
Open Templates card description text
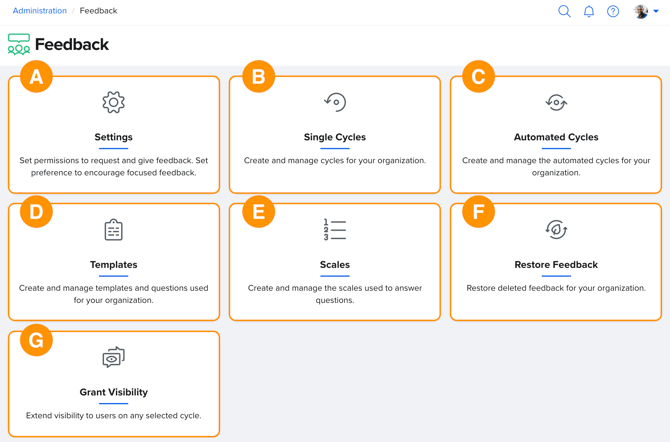(114, 294)
